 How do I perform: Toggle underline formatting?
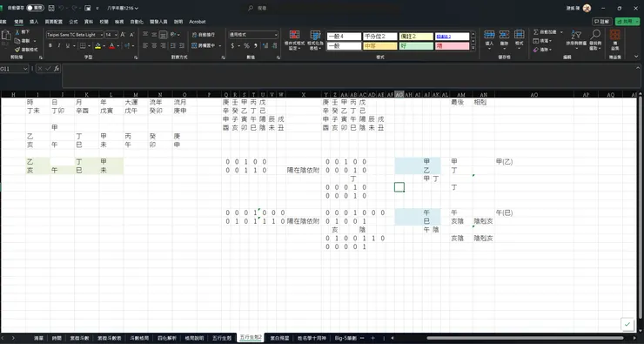point(68,45)
